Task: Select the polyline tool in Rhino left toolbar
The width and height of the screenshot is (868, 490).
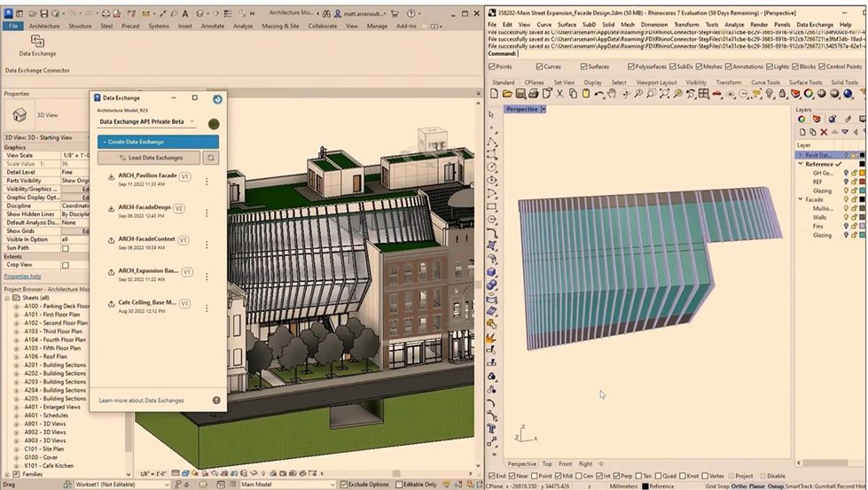Action: 491,142
